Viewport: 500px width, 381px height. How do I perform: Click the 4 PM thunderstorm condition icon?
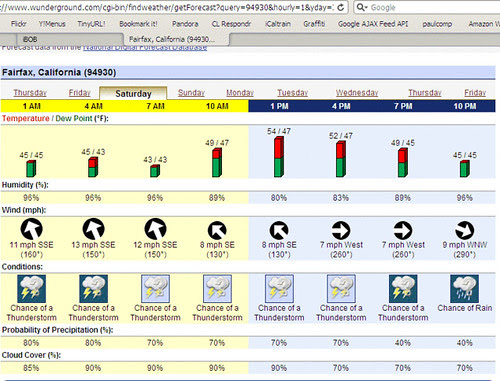[341, 289]
